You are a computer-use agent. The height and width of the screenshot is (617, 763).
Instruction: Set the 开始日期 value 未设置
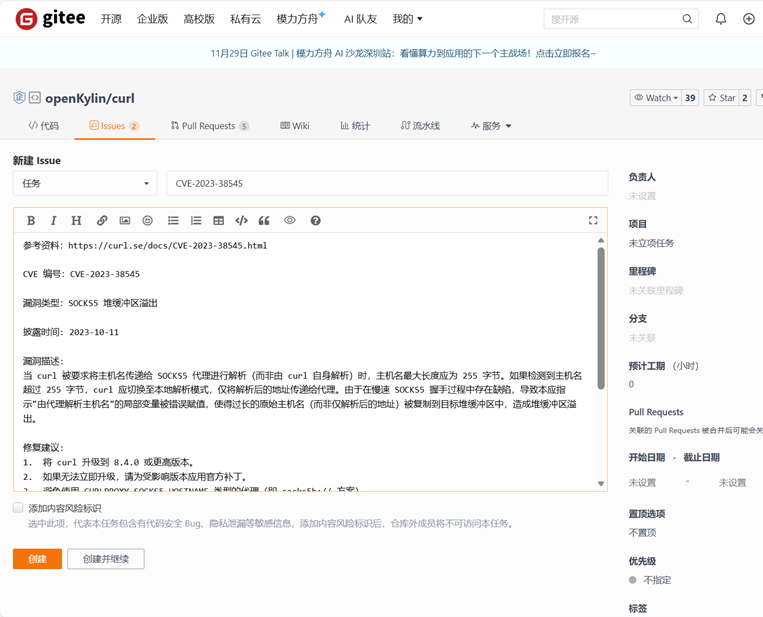click(642, 483)
